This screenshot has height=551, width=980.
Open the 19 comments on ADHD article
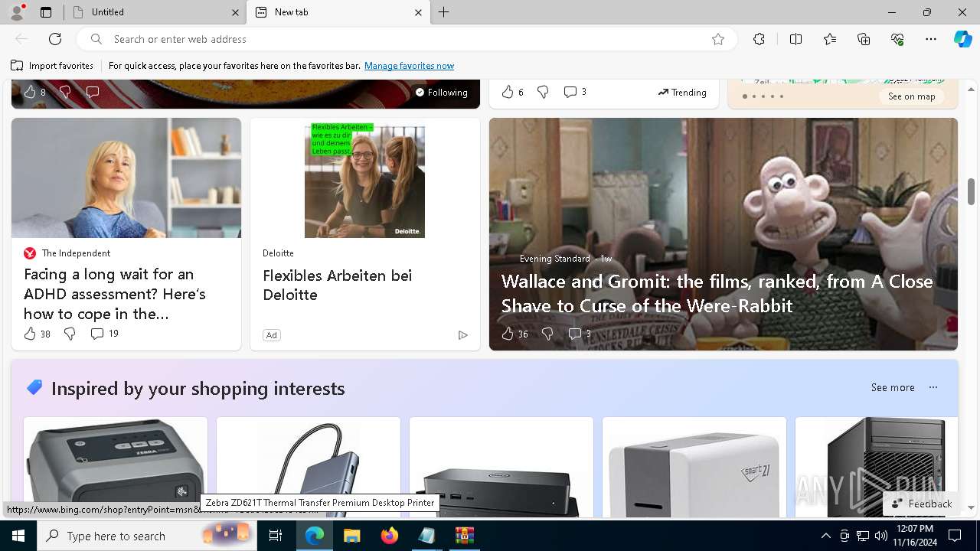[x=104, y=334]
